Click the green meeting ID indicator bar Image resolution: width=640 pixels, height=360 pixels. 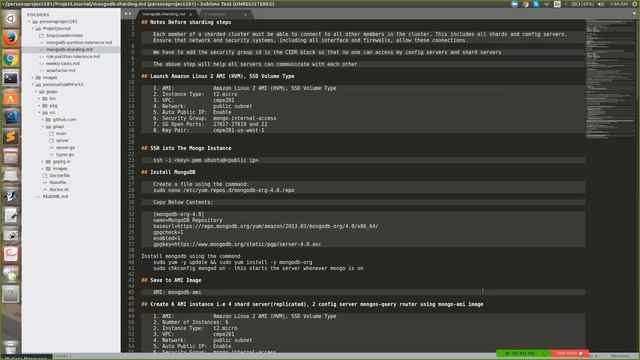tap(523, 353)
